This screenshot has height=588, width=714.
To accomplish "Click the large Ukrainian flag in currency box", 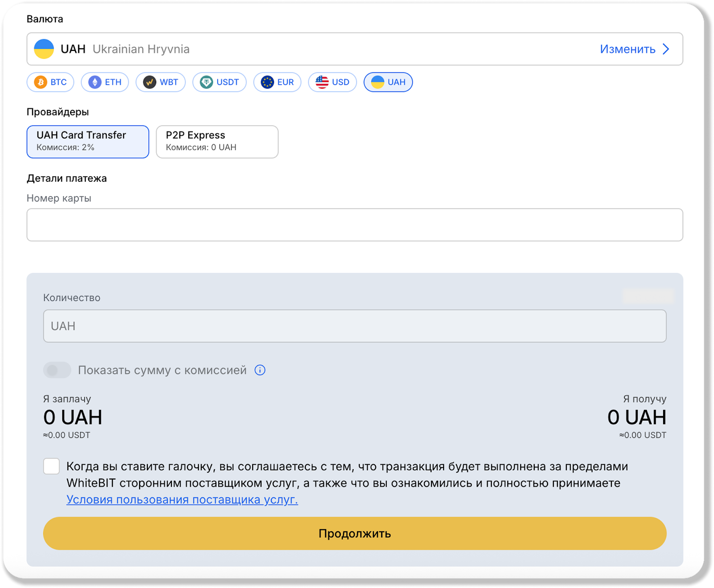I will (x=44, y=49).
